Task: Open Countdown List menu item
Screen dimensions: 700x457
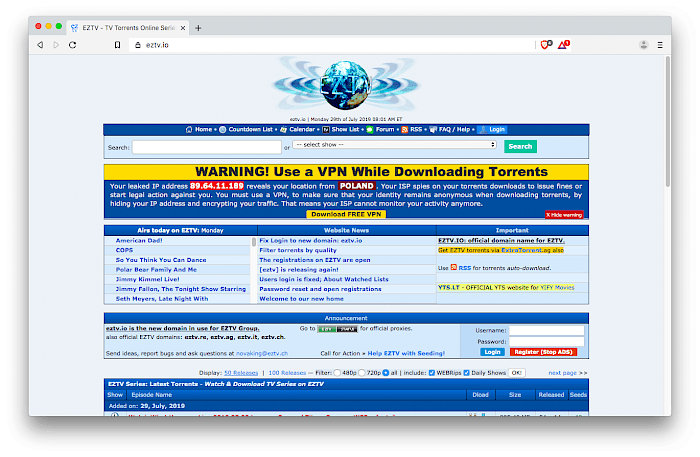Action: (250, 129)
